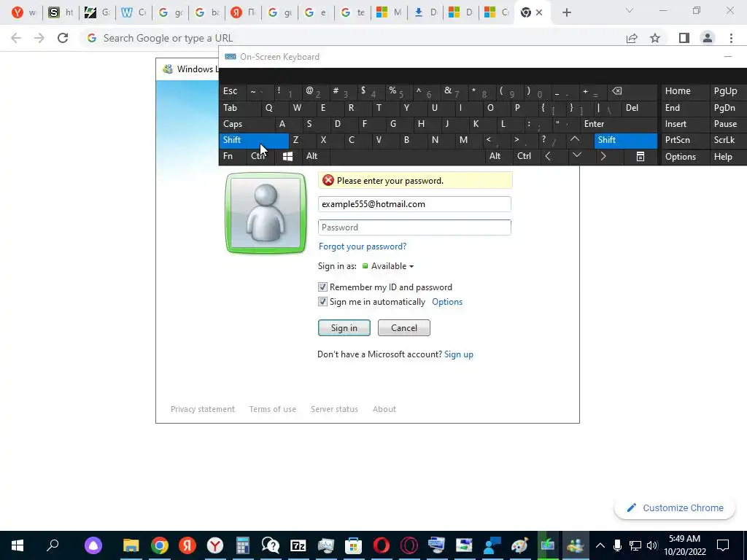
Task: Launch the red Opera browser icon
Action: pyautogui.click(x=381, y=545)
